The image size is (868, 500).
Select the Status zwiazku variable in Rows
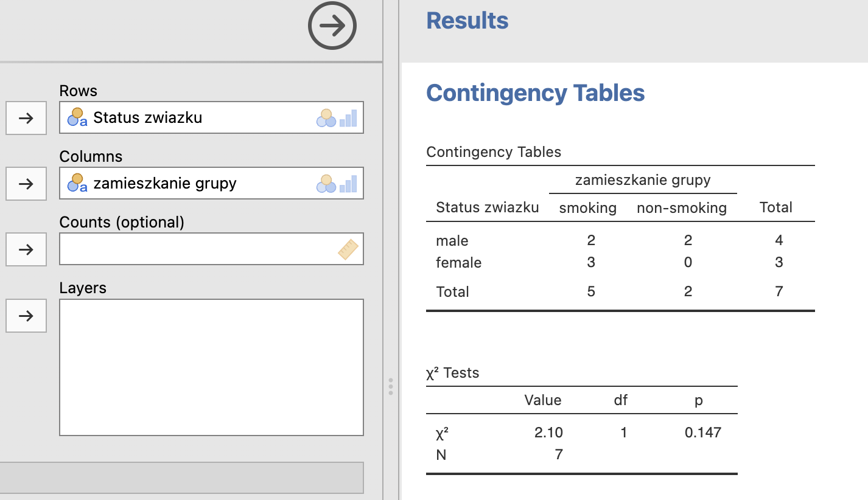[x=148, y=117]
